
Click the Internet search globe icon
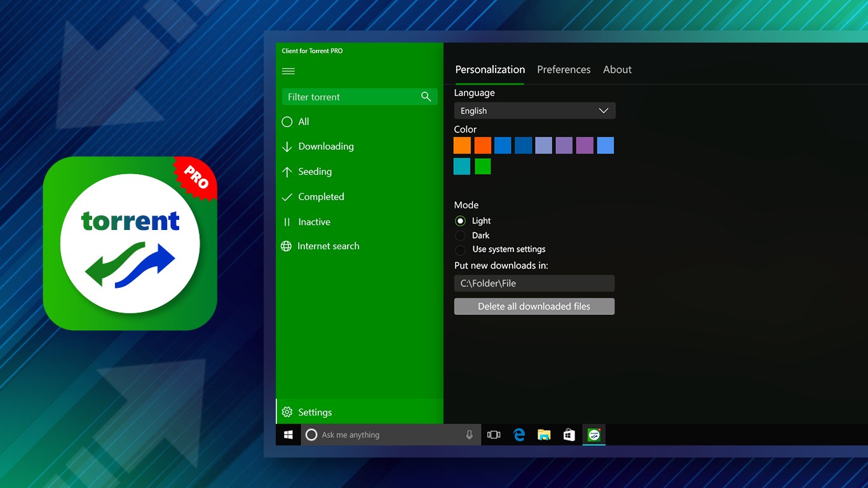(x=287, y=246)
